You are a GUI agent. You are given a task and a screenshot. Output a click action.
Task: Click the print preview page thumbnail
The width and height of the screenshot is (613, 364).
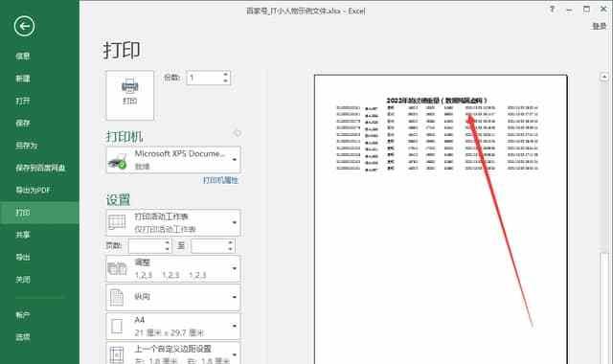coord(441,219)
